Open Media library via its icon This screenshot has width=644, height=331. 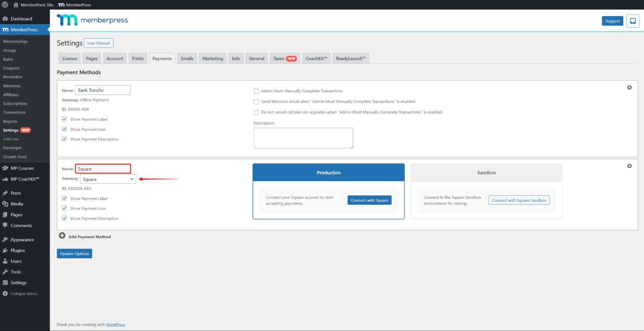tap(5, 204)
